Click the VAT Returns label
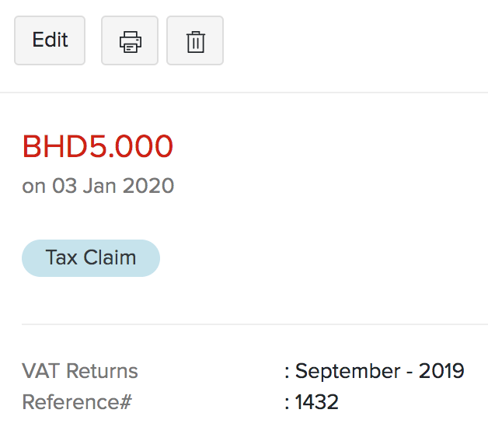The image size is (488, 448). pyautogui.click(x=80, y=371)
